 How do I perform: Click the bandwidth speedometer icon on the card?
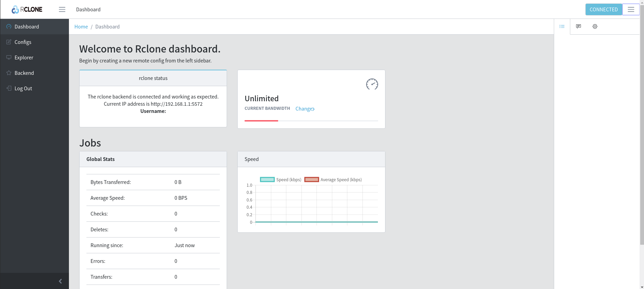(372, 84)
